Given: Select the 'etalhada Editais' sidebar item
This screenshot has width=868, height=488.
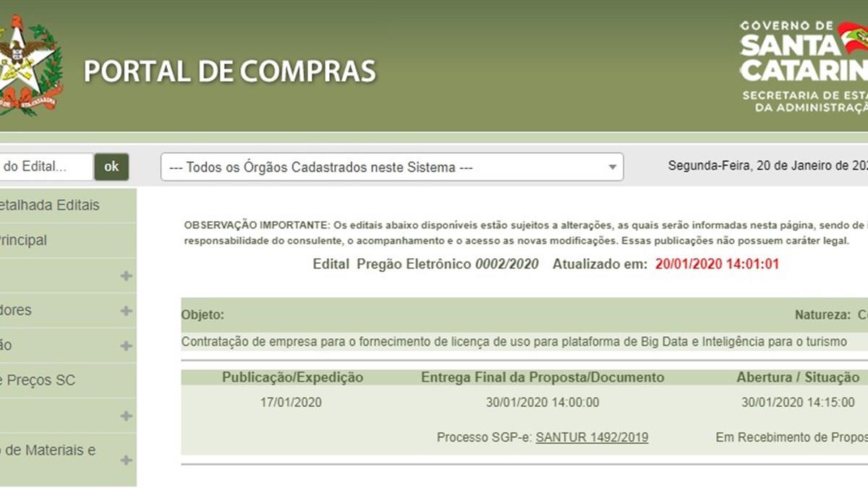Looking at the screenshot, I should point(49,205).
